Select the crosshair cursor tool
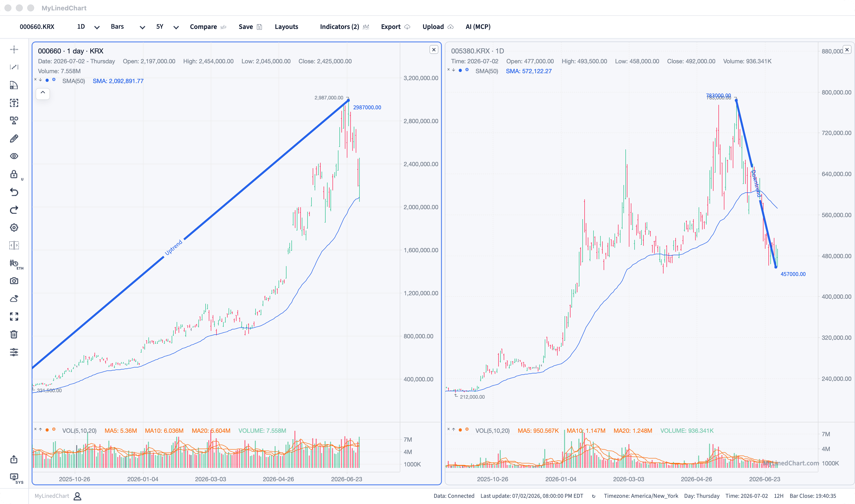The image size is (855, 504). [x=14, y=50]
